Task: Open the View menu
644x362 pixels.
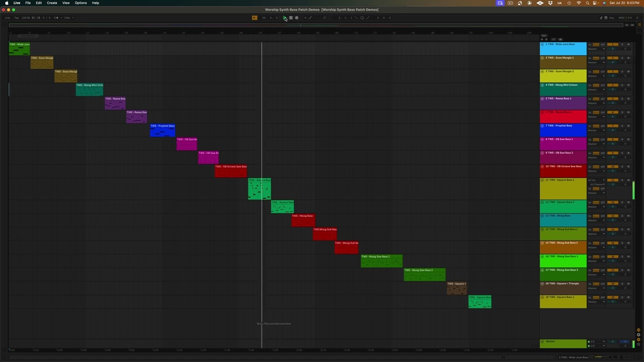Action: point(66,3)
